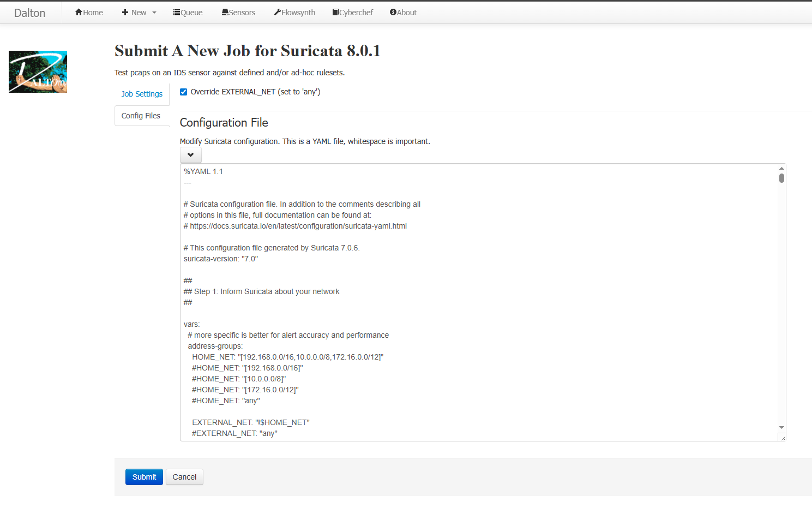Viewport: 812px width, 508px height.
Task: Click the '#HOME_NET: "any"' line
Action: 226,401
